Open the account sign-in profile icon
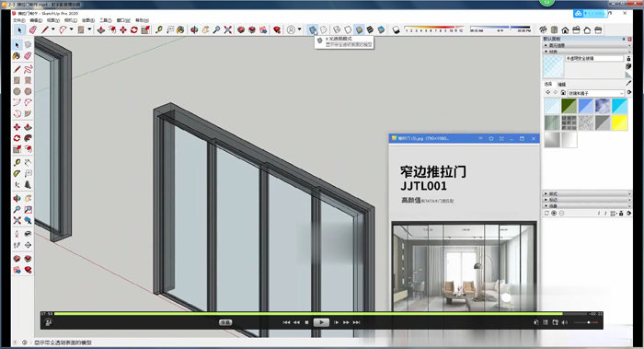The image size is (644, 349). (x=291, y=30)
